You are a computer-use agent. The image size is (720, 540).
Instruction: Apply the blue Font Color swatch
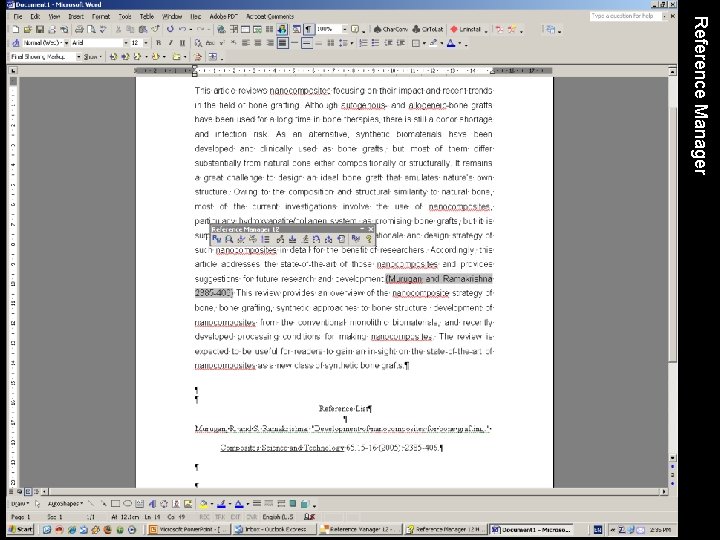coord(451,44)
